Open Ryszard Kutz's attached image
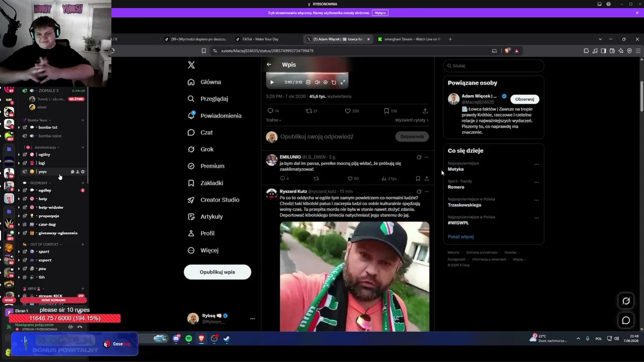The width and height of the screenshot is (644, 362). click(x=355, y=277)
